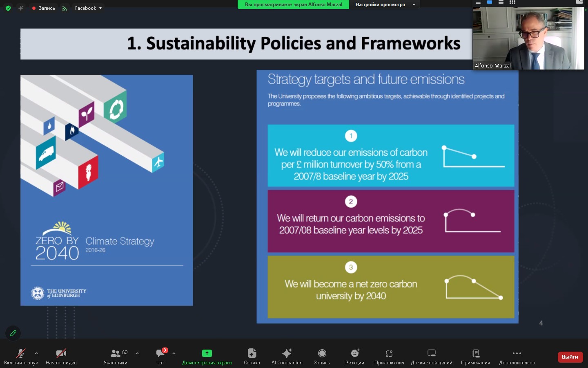Click target 3 net zero carbon by 2040
This screenshot has height=368, width=588.
pyautogui.click(x=391, y=287)
